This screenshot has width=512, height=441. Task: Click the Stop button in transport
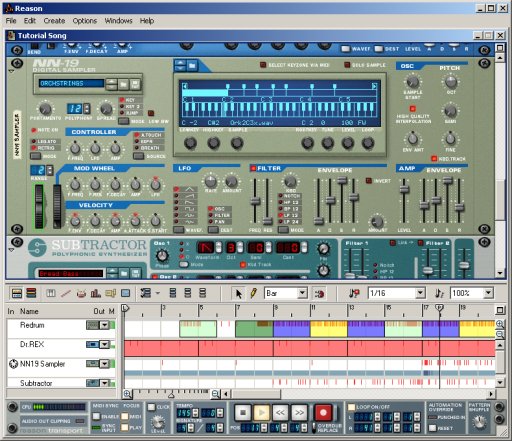(243, 413)
